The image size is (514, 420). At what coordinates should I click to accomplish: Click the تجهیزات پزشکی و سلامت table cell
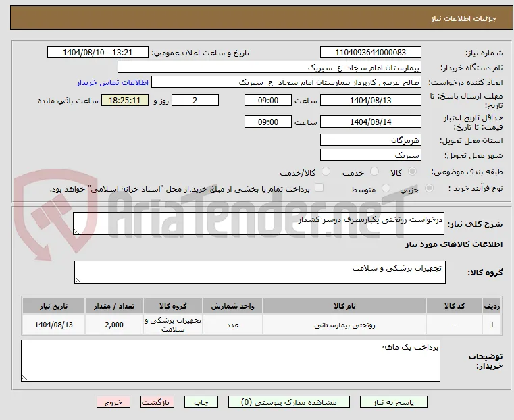pos(173,325)
